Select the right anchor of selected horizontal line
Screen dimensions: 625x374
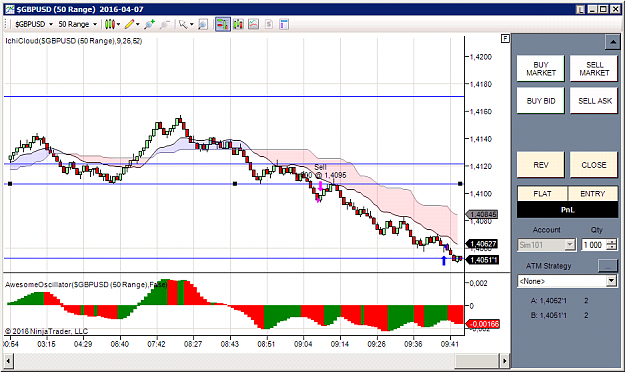(x=460, y=184)
